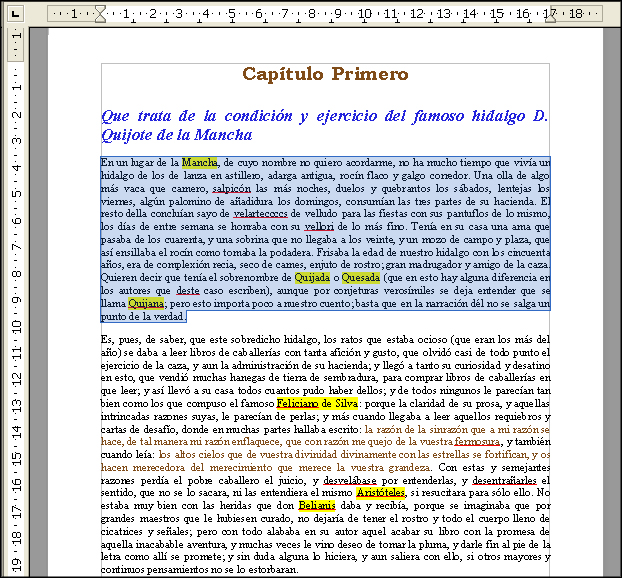Viewport: 622px width, 578px height.
Task: Click the orange phrase "la razón de la sinrazón"
Action: 417,429
